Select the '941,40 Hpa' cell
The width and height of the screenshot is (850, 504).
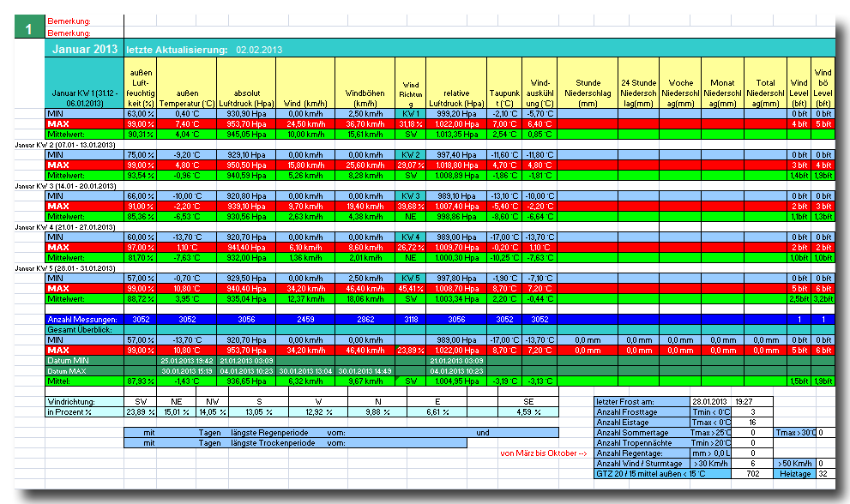(247, 248)
